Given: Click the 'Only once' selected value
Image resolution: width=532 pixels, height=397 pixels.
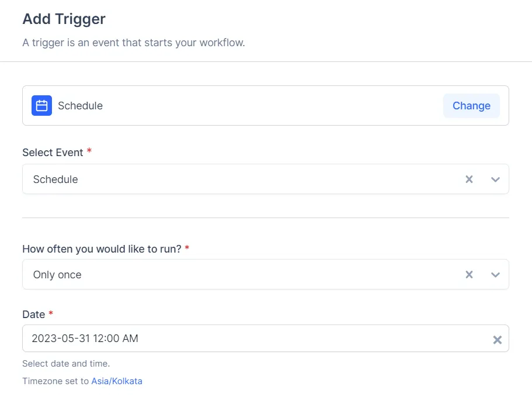Looking at the screenshot, I should pyautogui.click(x=57, y=275).
